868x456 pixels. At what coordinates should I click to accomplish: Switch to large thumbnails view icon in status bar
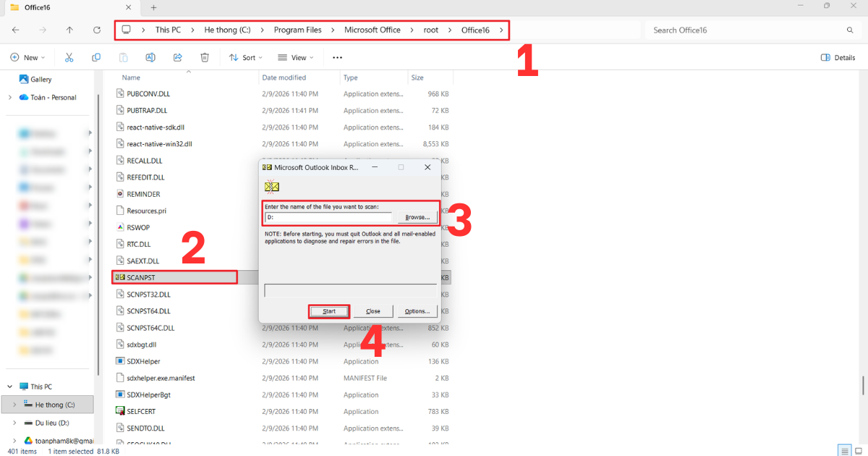pos(858,451)
